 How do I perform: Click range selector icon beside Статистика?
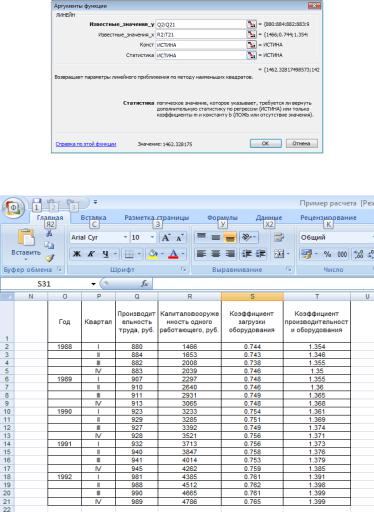click(251, 55)
